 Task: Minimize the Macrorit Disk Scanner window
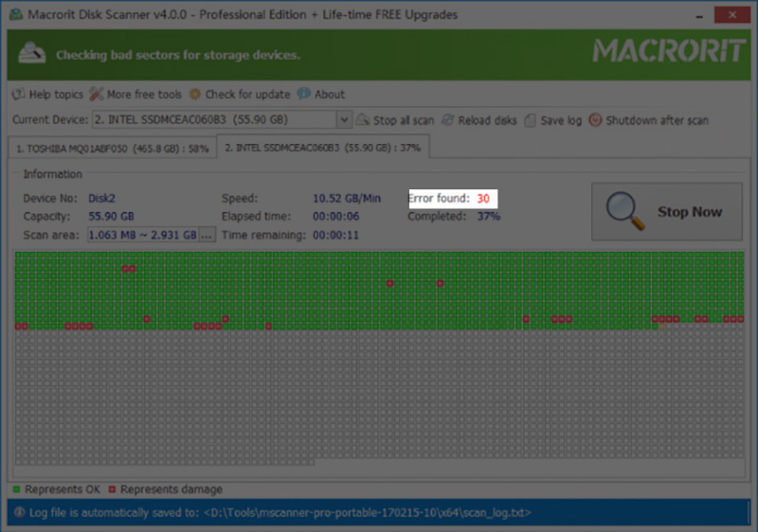pyautogui.click(x=699, y=15)
